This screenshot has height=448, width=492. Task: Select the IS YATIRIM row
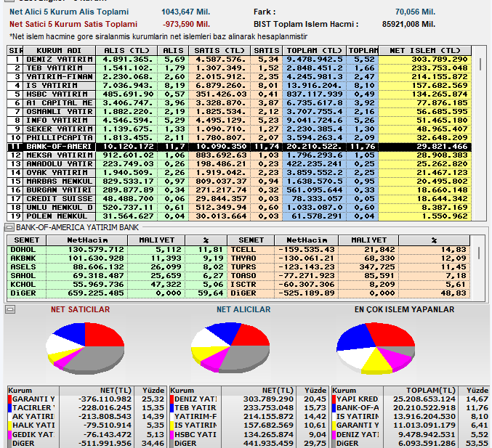point(239,86)
